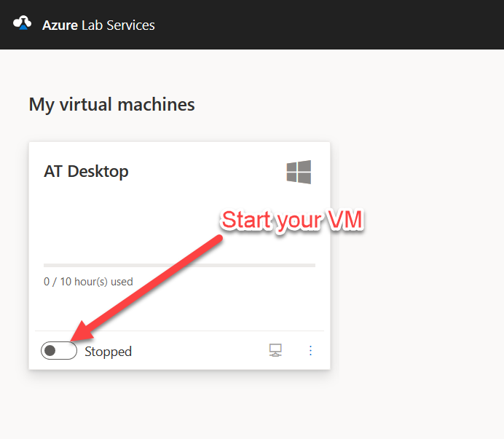
Task: Click the red arrow pointing to the toggle
Action: [146, 288]
